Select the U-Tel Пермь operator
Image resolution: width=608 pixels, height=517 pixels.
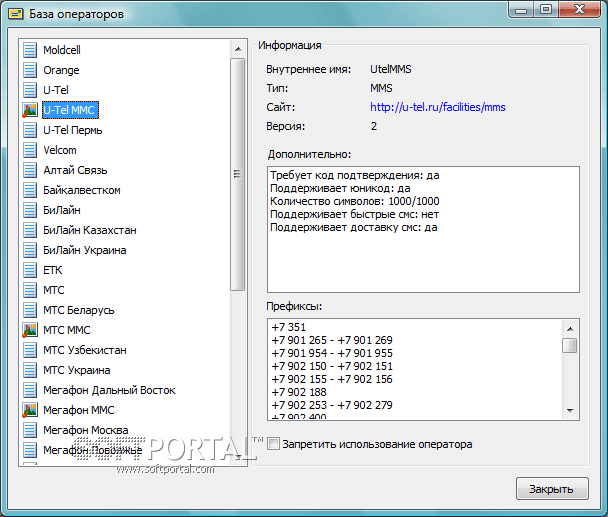73,130
